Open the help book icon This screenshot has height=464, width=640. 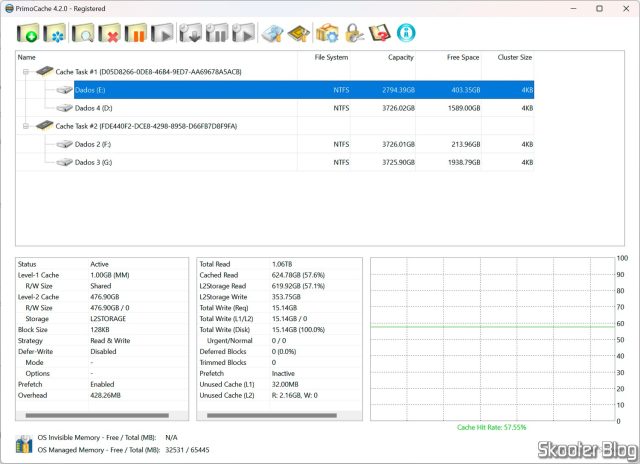coord(380,33)
